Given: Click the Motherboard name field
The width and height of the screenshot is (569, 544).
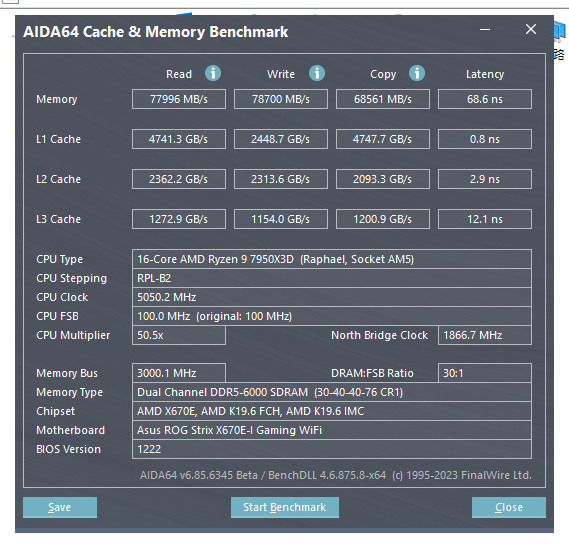Looking at the screenshot, I should pyautogui.click(x=332, y=430).
